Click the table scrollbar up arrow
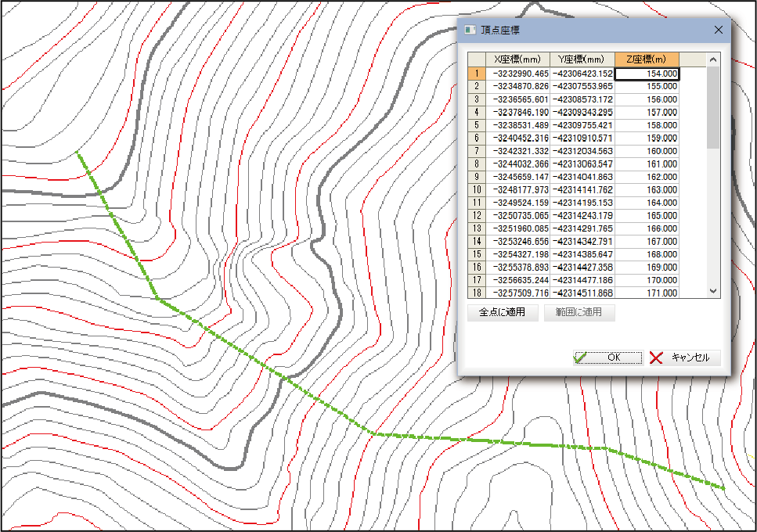Image resolution: width=757 pixels, height=532 pixels. point(713,59)
